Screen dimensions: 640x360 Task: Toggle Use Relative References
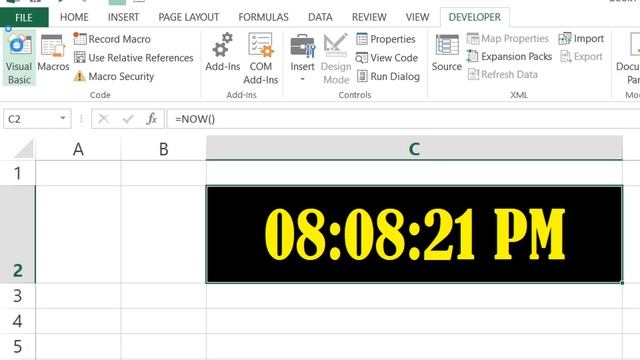[x=133, y=58]
